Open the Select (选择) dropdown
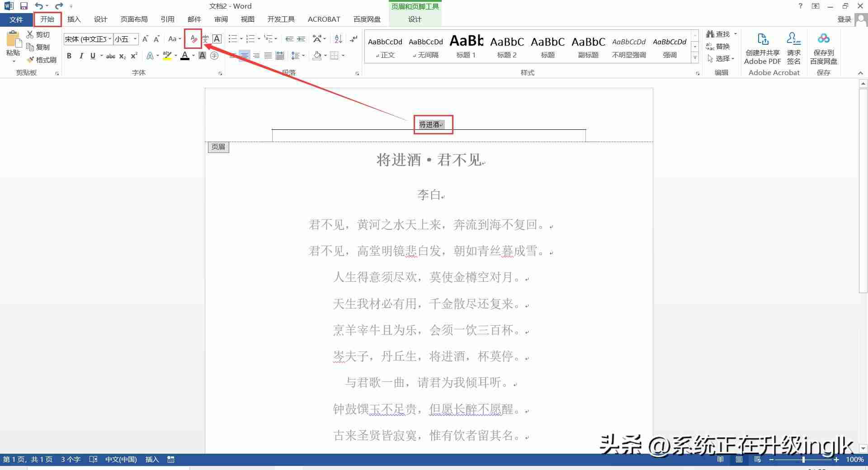The height and width of the screenshot is (470, 868). [721, 59]
